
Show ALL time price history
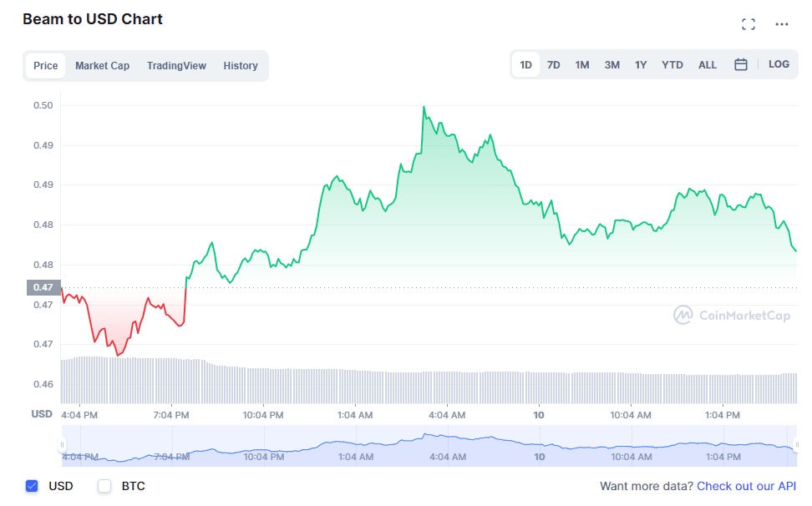(708, 65)
